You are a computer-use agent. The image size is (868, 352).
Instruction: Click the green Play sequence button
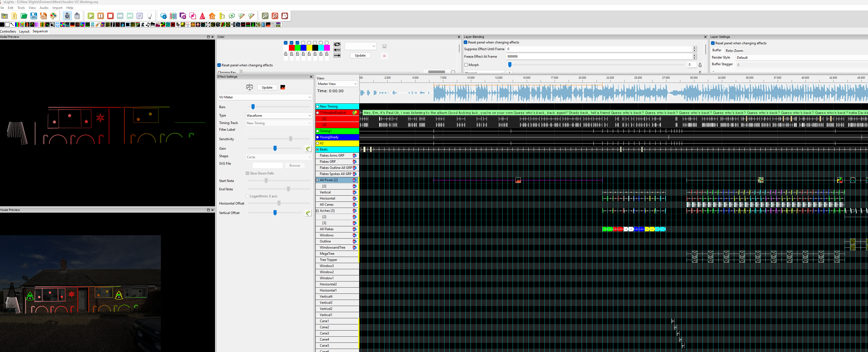(x=91, y=16)
